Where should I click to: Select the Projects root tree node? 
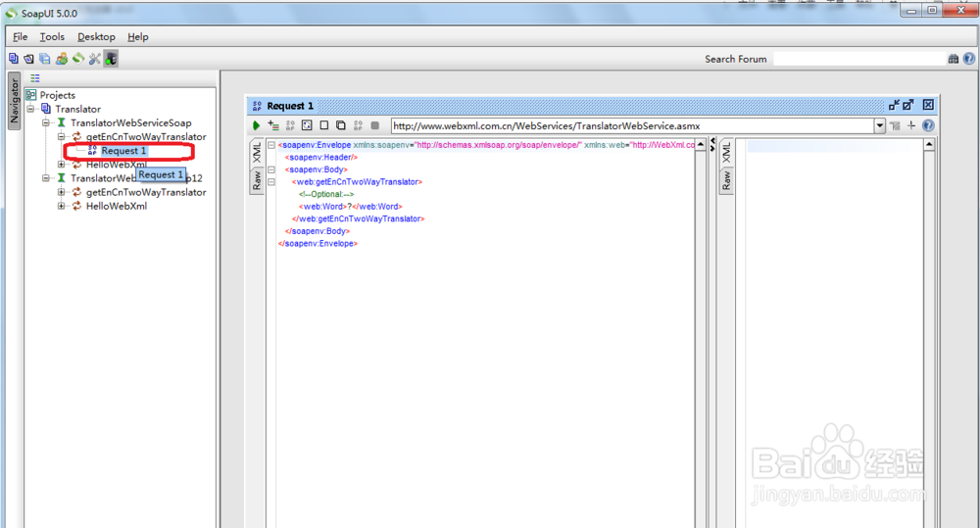[x=57, y=95]
